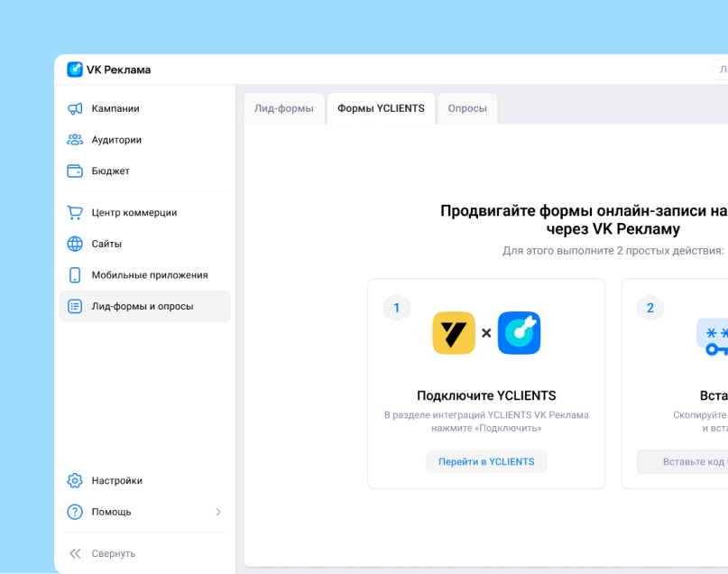The width and height of the screenshot is (728, 574).
Task: Click the key password icon in step 2
Action: click(x=713, y=338)
